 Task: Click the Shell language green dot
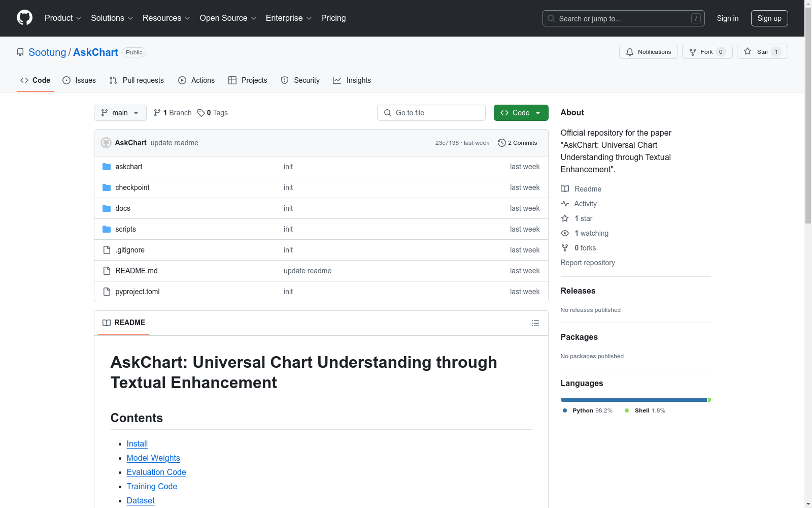click(x=627, y=410)
